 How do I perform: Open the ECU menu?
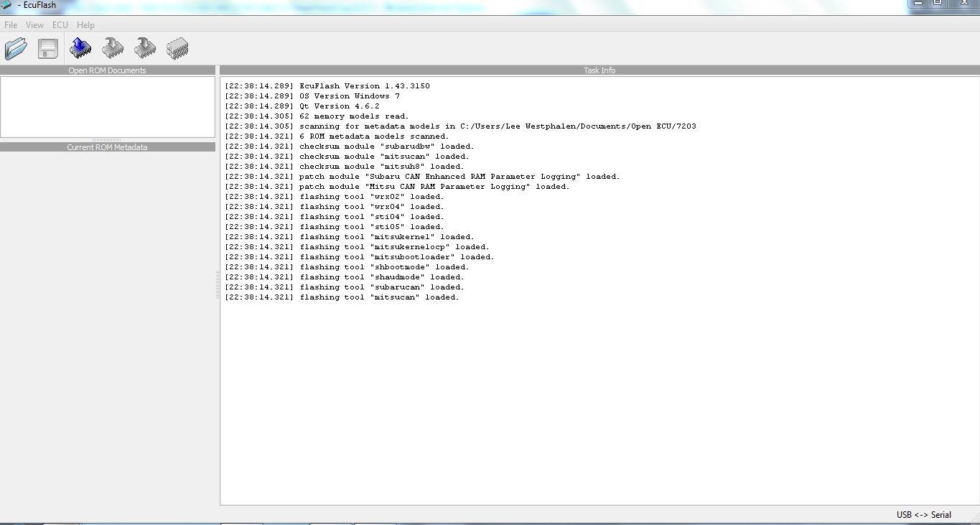60,25
